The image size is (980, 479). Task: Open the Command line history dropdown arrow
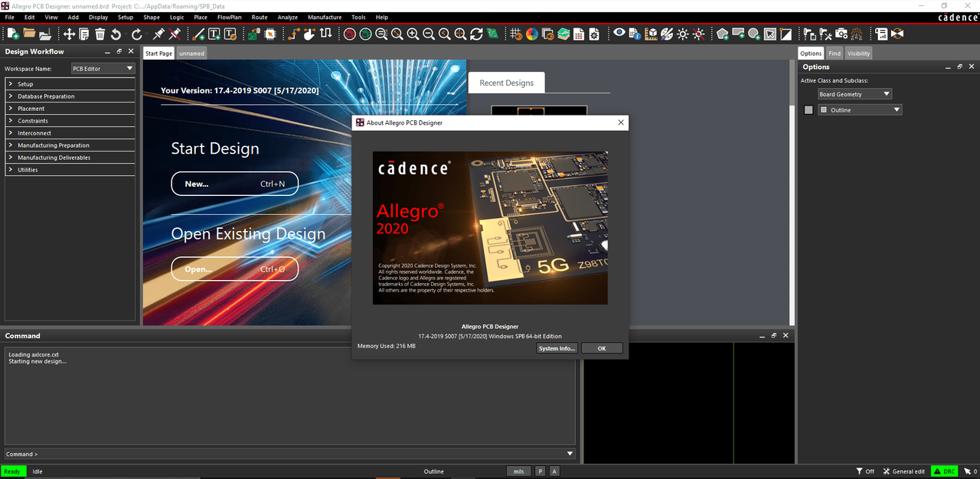569,454
